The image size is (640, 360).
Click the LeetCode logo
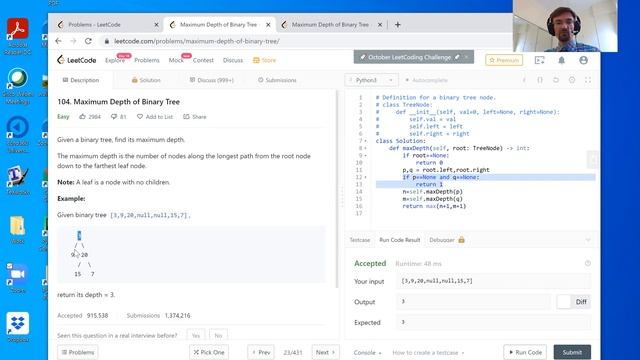pos(76,60)
